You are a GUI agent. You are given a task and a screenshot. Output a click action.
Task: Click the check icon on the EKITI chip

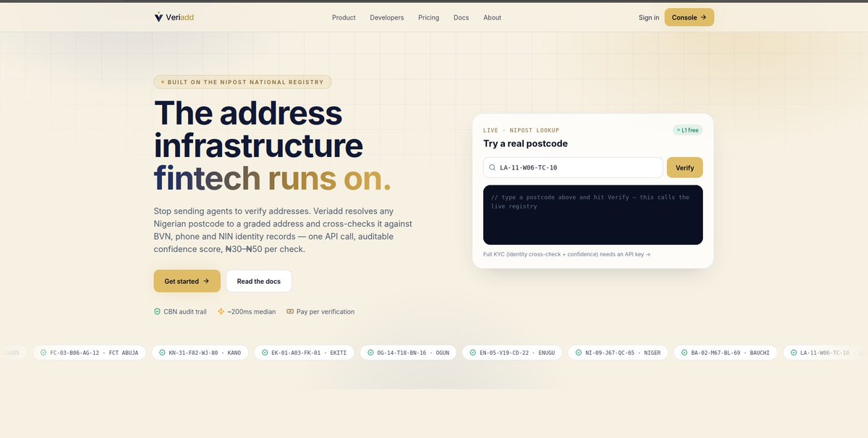(x=265, y=353)
